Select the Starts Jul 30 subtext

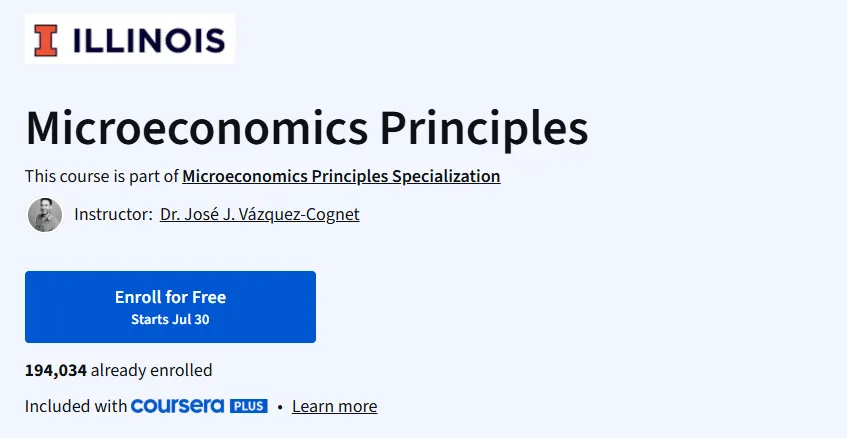(170, 319)
